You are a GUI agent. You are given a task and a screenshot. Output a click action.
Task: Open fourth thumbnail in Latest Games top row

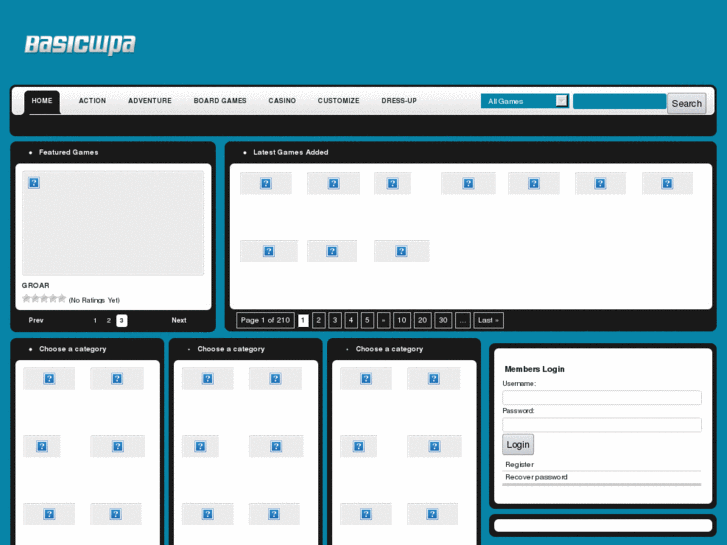click(468, 183)
